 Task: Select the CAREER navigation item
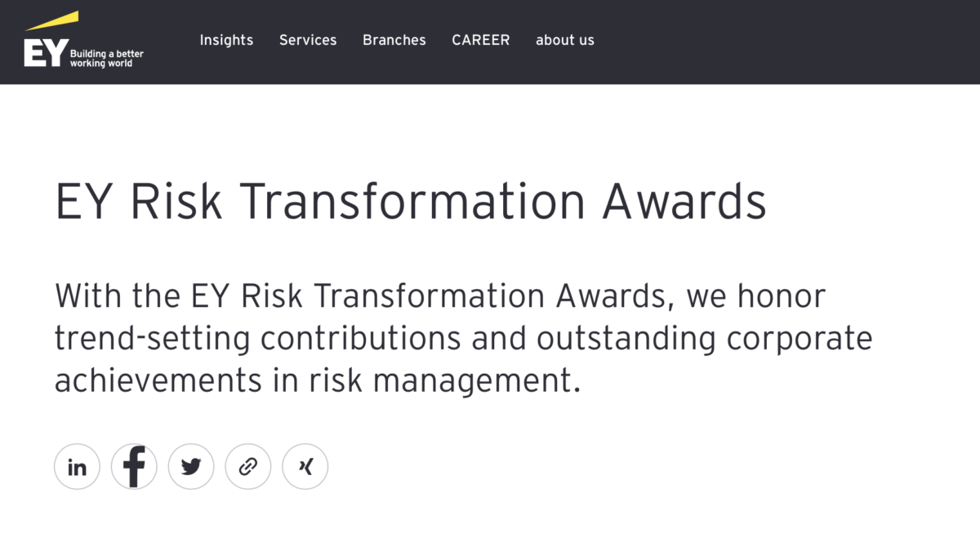coord(481,40)
